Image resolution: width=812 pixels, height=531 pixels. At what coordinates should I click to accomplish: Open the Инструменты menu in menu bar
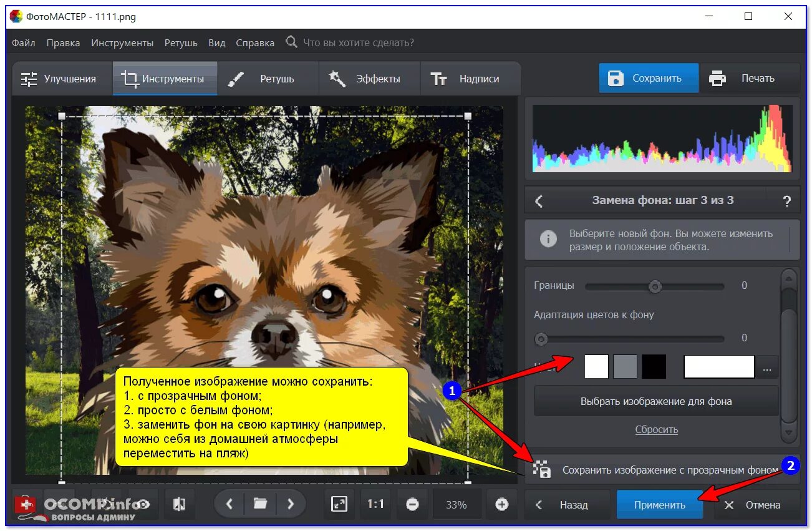(122, 43)
